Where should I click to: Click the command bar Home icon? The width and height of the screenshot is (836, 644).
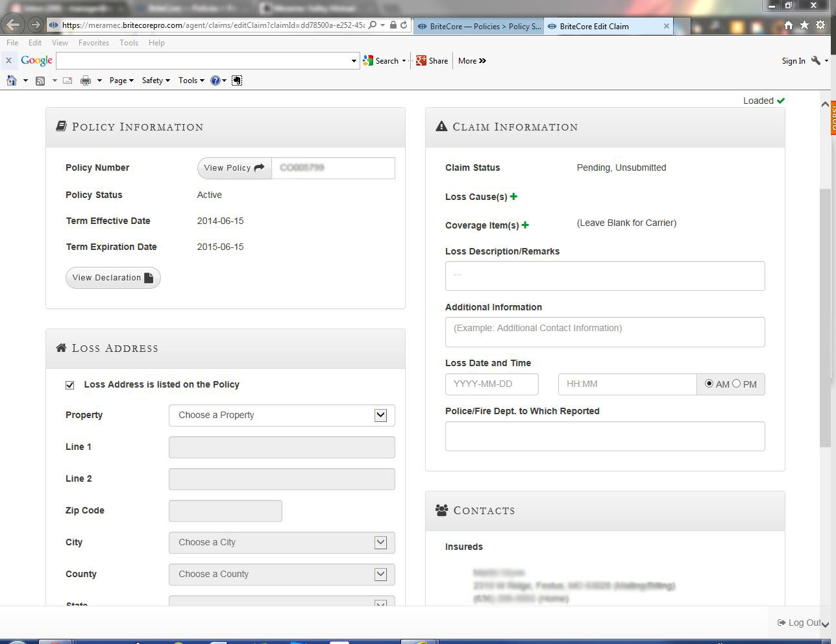(11, 80)
